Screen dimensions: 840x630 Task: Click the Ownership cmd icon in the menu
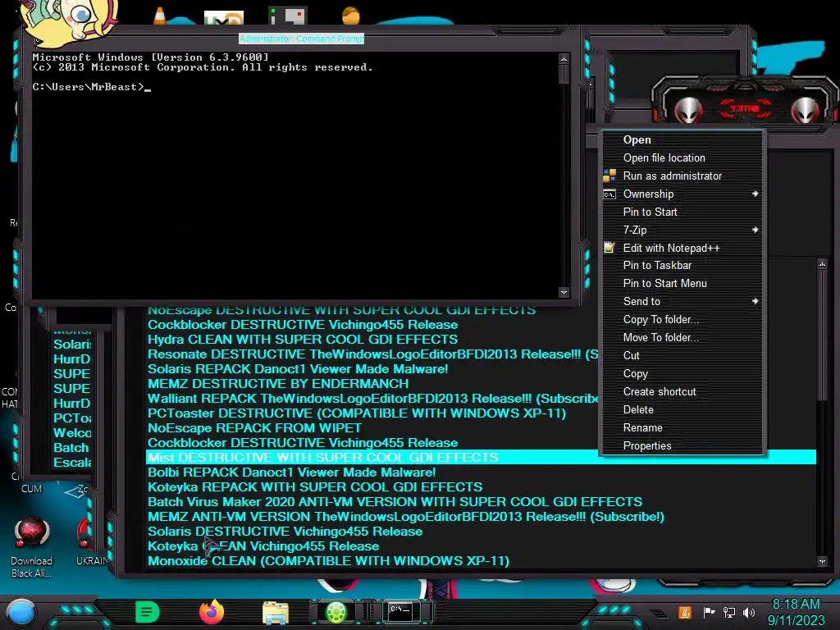(x=609, y=194)
